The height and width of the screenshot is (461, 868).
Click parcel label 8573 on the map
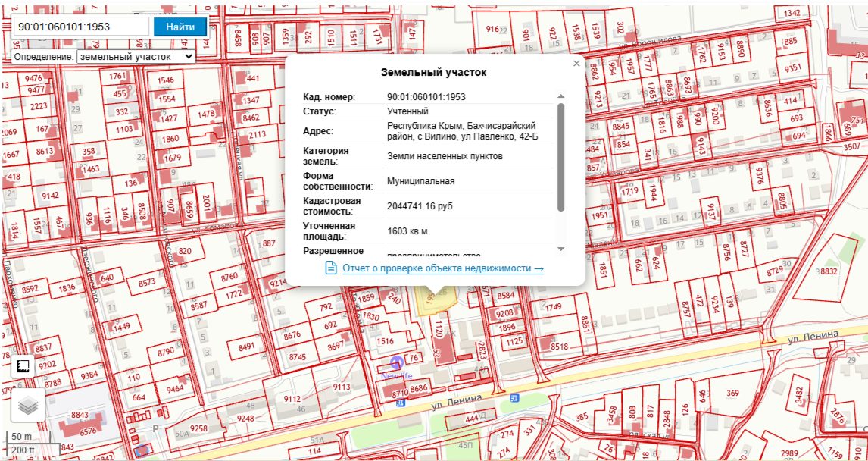pos(147,283)
